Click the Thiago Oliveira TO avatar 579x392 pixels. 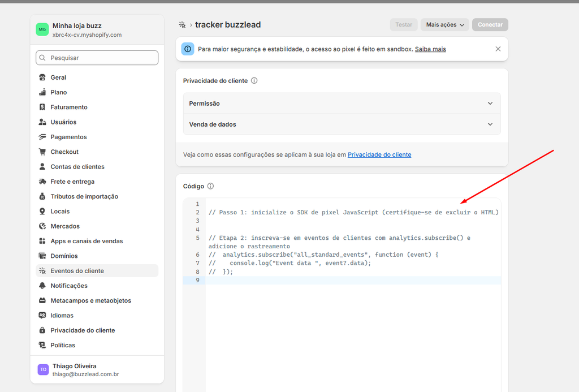coord(43,369)
